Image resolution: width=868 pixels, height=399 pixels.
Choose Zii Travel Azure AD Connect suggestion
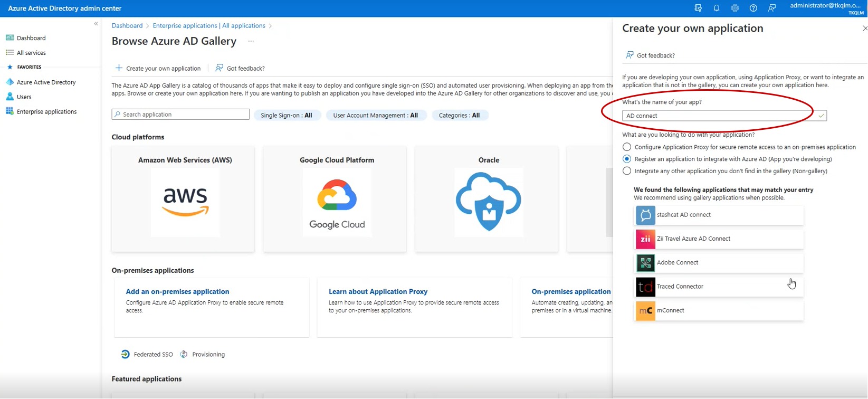(x=719, y=239)
